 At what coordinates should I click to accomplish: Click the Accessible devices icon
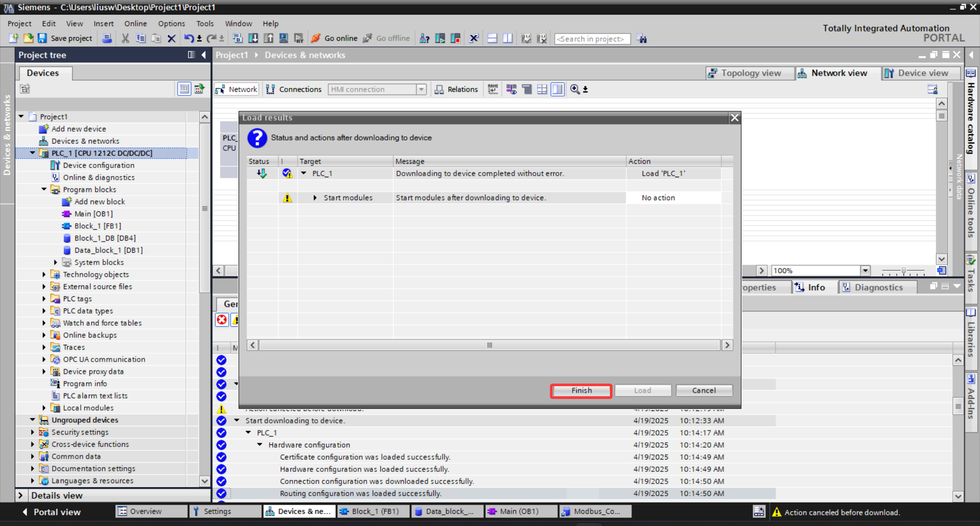pyautogui.click(x=424, y=38)
